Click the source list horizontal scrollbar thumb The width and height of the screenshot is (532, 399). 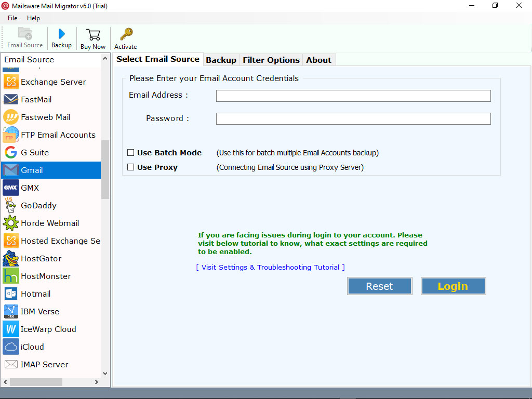pyautogui.click(x=36, y=382)
